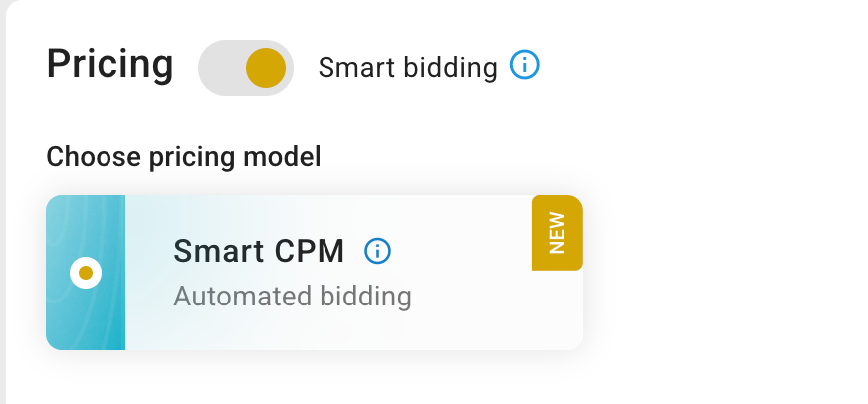Click the NEW ribbon on the pricing card

point(556,233)
